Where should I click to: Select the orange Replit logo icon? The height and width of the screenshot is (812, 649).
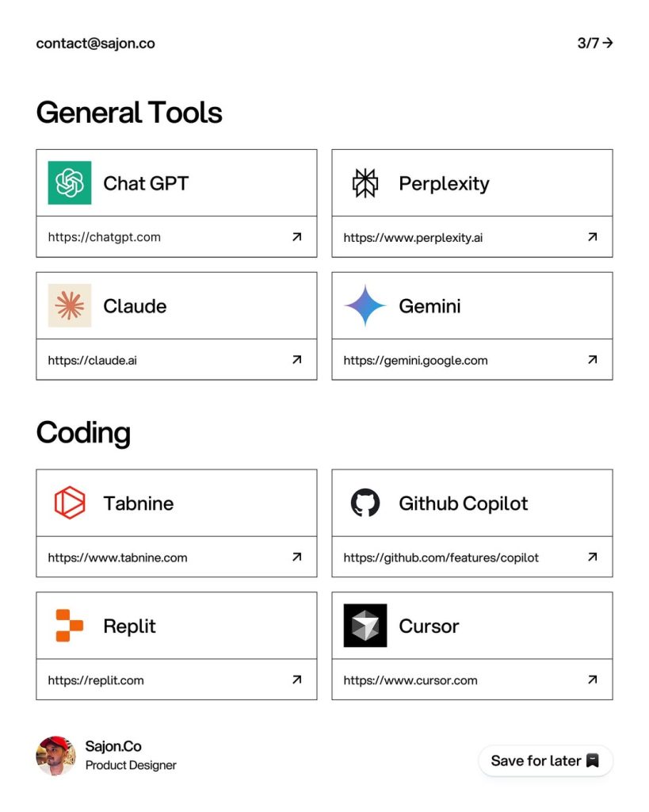(x=70, y=626)
